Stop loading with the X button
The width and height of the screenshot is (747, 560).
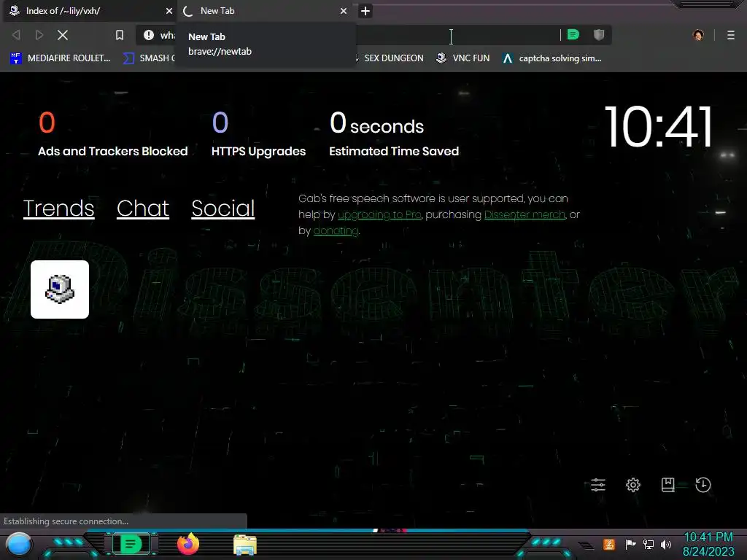(x=63, y=35)
